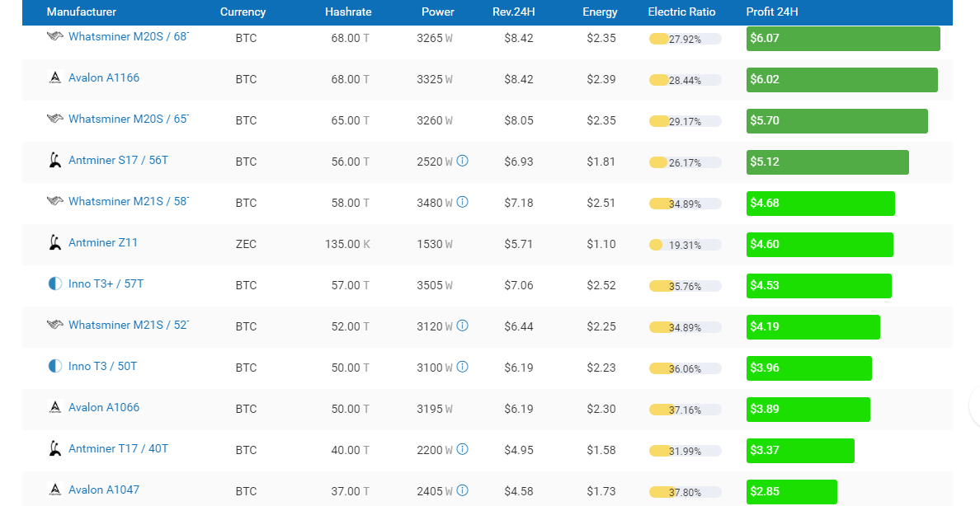The image size is (980, 506).
Task: Sort by the Electric Ratio column header
Action: coord(682,12)
